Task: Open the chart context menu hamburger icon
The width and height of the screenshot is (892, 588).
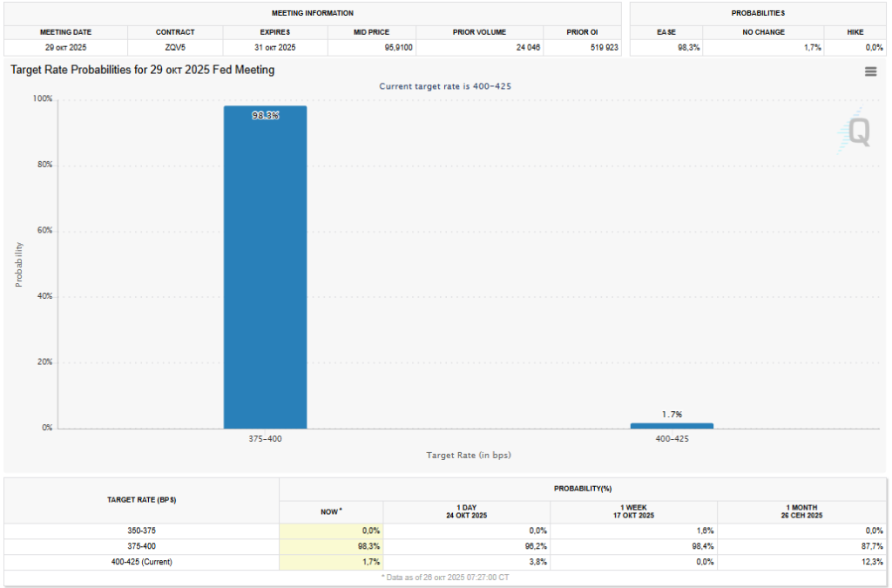Action: 870,71
